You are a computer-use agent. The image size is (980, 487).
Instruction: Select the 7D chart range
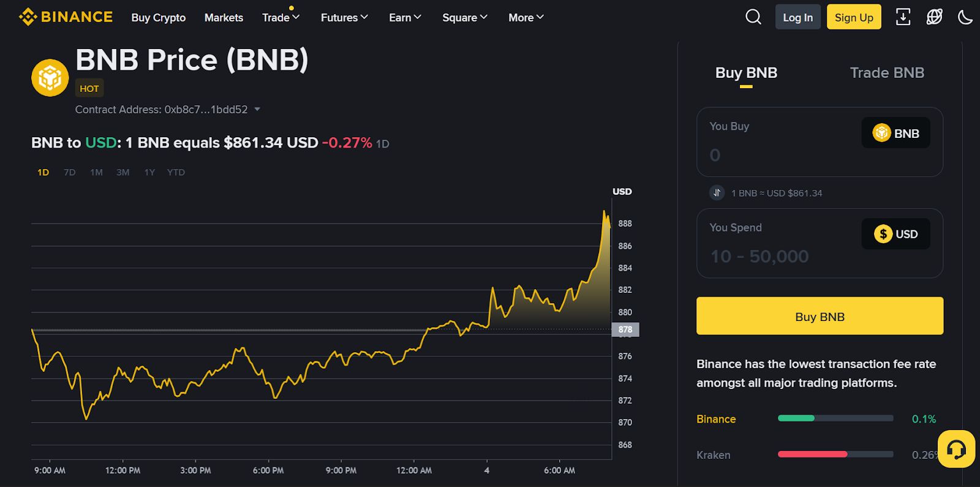point(70,172)
